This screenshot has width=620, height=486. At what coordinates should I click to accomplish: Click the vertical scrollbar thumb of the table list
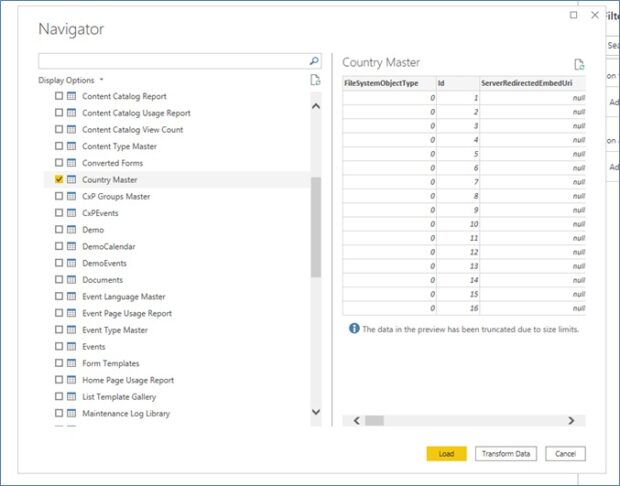click(x=316, y=227)
